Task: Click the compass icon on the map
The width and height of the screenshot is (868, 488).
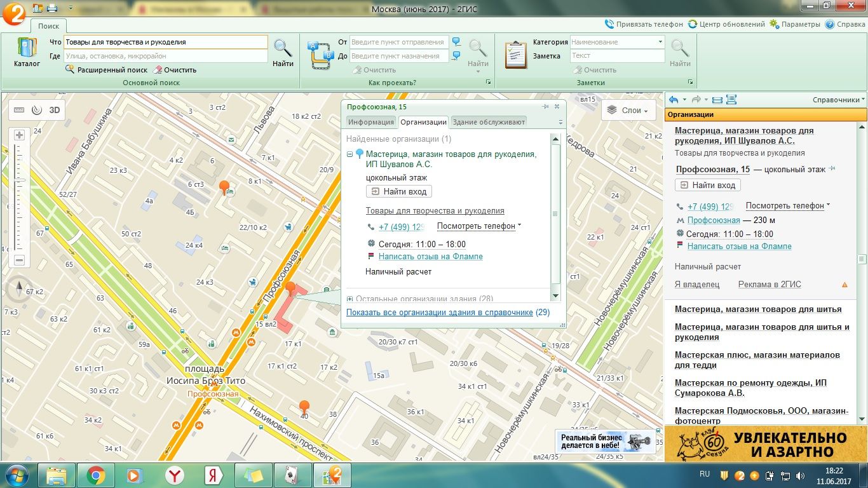Action: coord(19,290)
